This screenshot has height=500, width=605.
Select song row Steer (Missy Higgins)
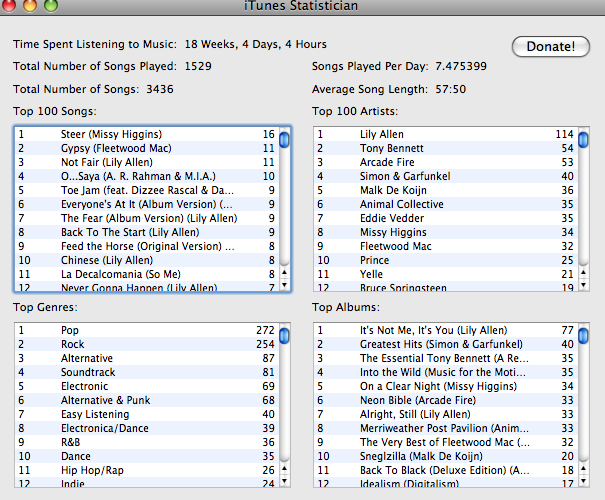(147, 134)
